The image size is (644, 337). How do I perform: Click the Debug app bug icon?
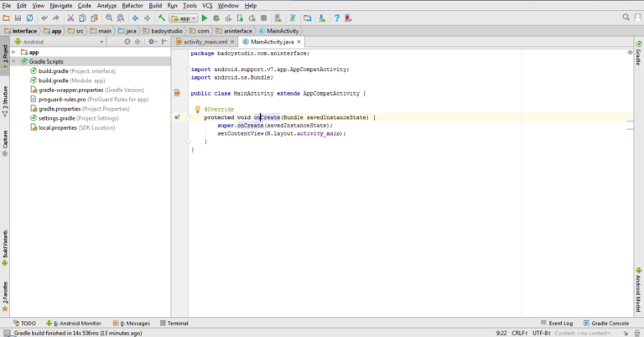click(218, 18)
